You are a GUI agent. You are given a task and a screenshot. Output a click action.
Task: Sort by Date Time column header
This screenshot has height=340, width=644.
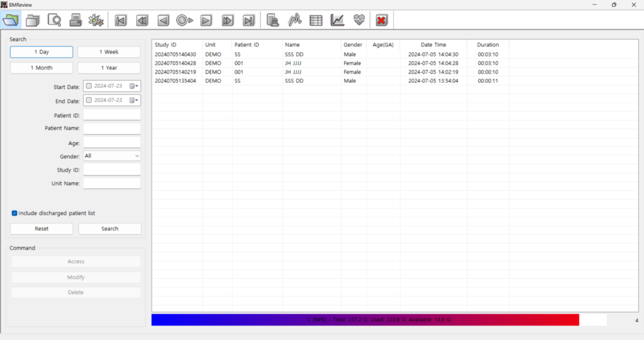(x=433, y=45)
